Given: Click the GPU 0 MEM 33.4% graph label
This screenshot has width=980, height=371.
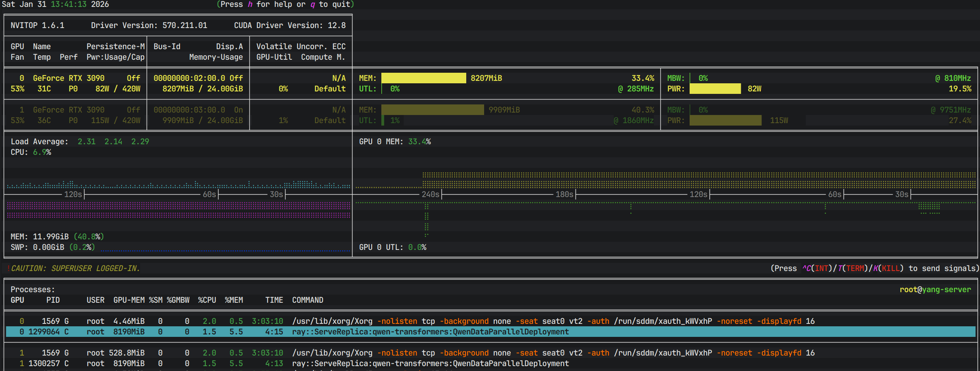Looking at the screenshot, I should click(395, 141).
